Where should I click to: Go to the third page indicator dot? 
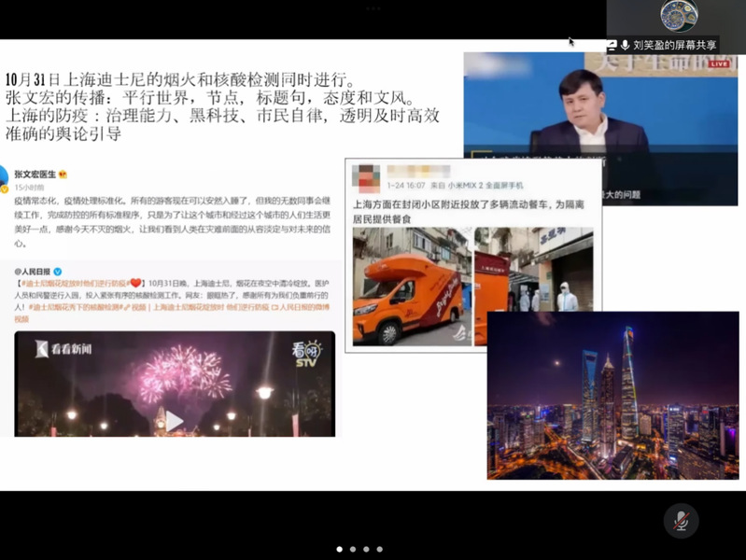(366, 549)
